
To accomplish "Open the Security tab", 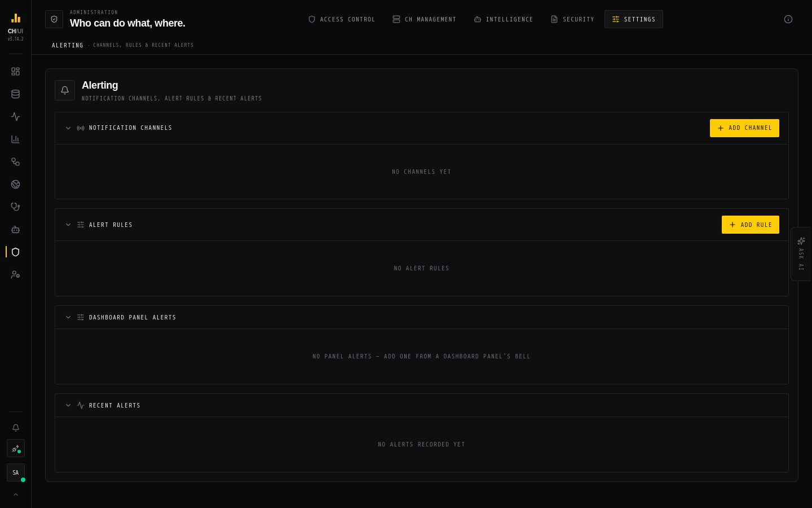I will tap(572, 19).
